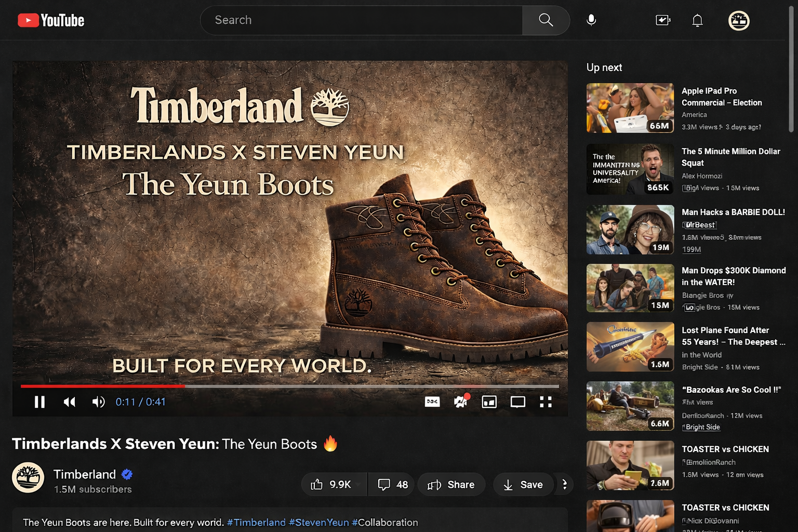Type in the Search field

coord(361,20)
